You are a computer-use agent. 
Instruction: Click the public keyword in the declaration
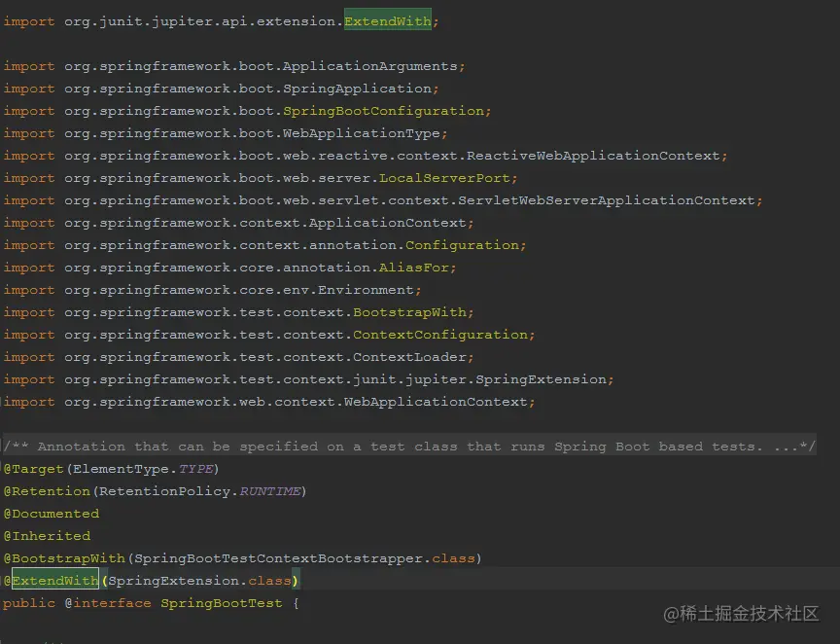pos(29,603)
